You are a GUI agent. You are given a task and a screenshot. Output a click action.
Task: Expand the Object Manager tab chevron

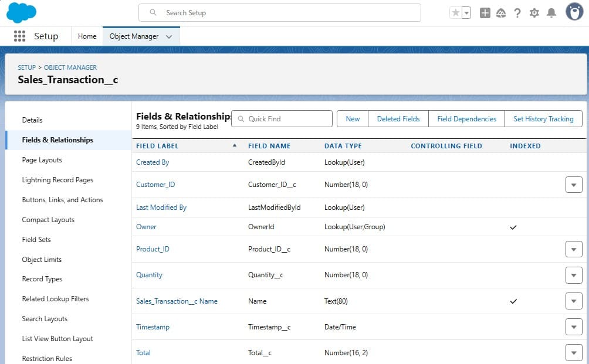[x=169, y=37]
